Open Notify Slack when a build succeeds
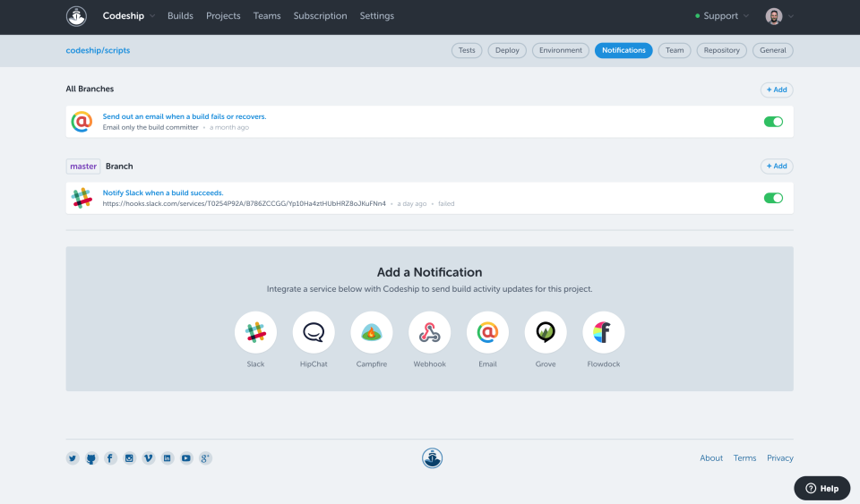 tap(163, 192)
